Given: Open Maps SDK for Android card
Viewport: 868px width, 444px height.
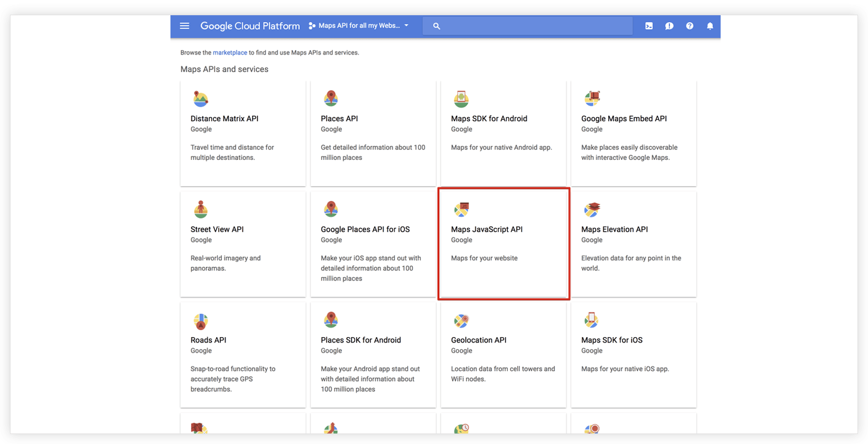Looking at the screenshot, I should [503, 133].
